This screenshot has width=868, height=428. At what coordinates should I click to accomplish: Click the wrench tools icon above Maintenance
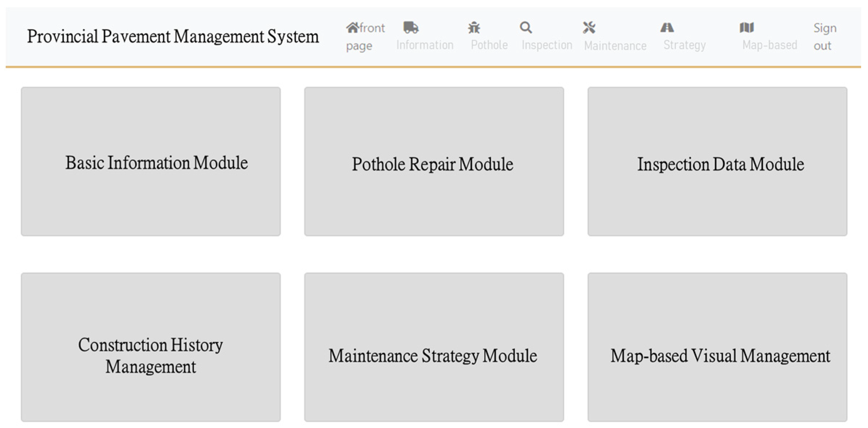pyautogui.click(x=589, y=28)
